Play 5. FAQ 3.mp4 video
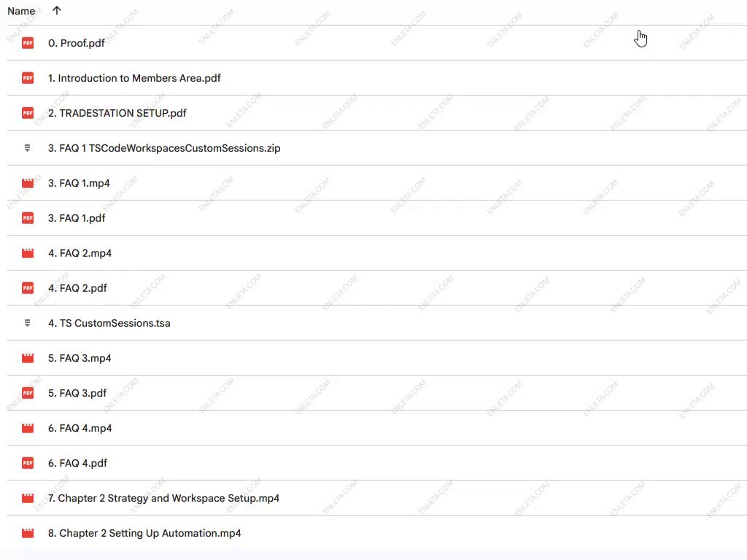Viewport: 747px width, 560px height. click(x=80, y=358)
